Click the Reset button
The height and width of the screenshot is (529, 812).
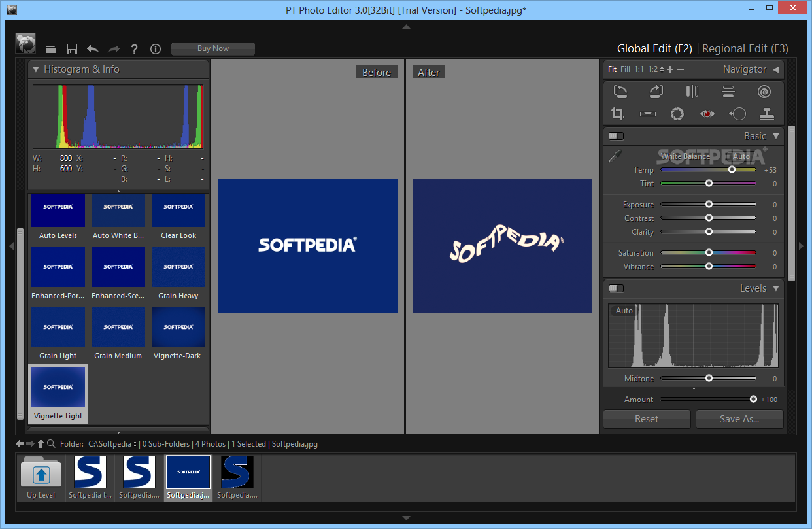click(647, 419)
